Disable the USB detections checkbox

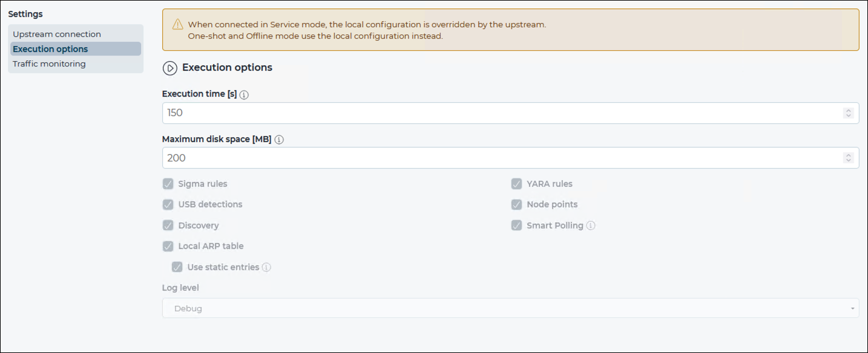(x=168, y=204)
